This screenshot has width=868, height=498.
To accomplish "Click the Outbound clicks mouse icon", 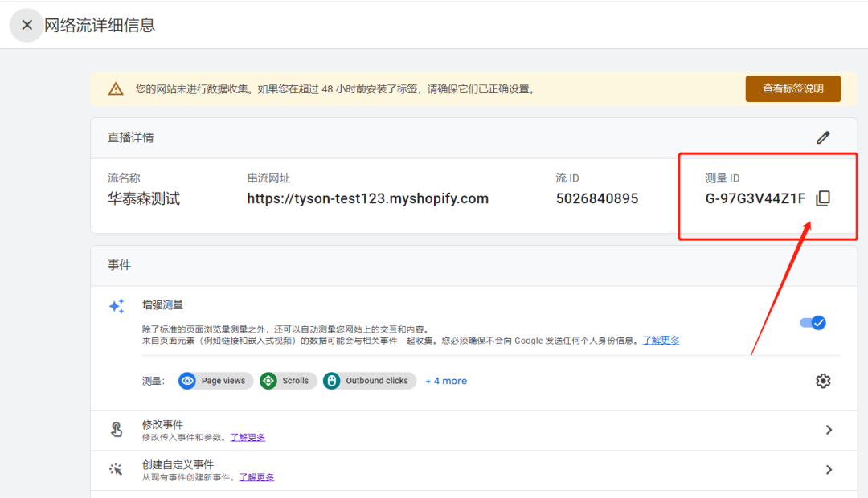I will (x=332, y=381).
